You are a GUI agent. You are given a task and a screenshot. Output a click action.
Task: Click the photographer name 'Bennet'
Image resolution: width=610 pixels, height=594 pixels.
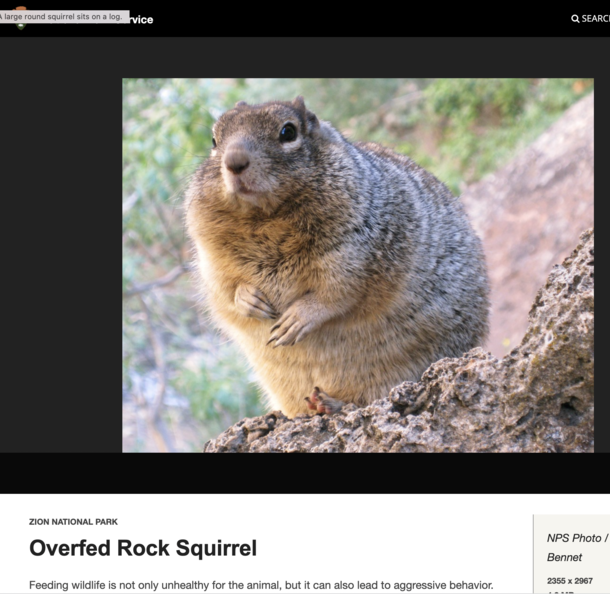pyautogui.click(x=564, y=557)
